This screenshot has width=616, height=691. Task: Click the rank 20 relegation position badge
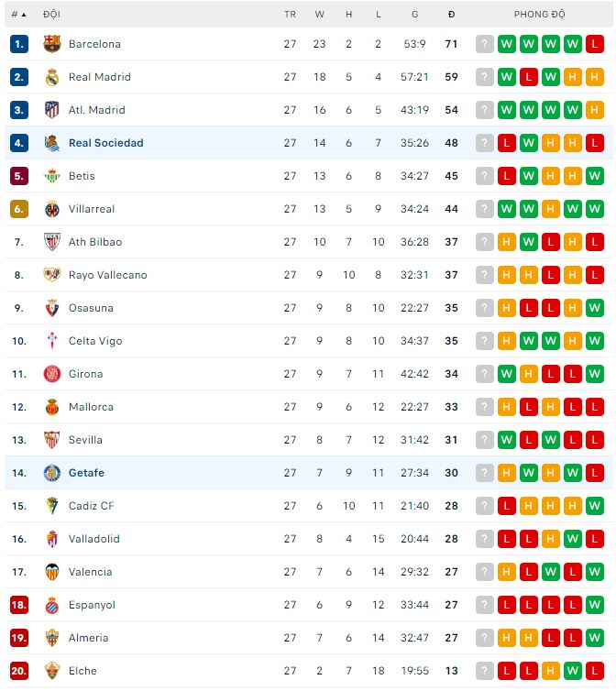[19, 671]
